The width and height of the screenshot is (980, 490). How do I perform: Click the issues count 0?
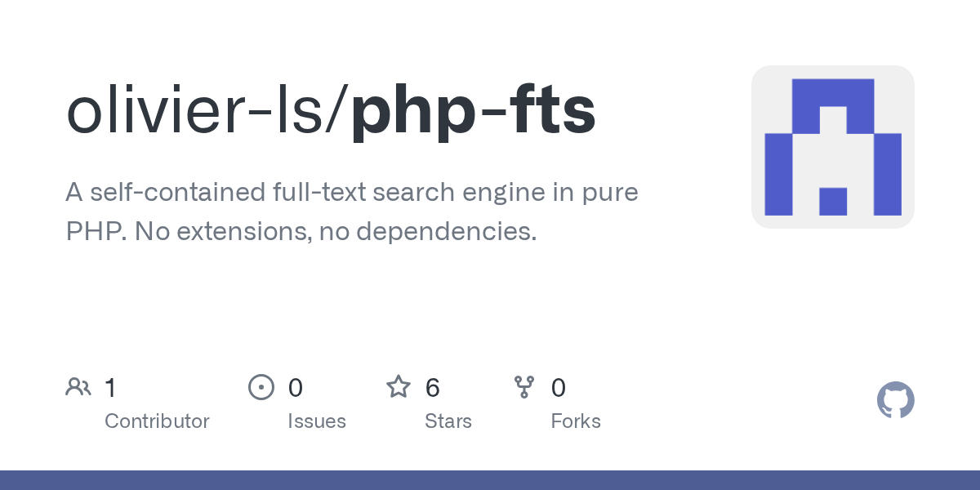tap(296, 388)
